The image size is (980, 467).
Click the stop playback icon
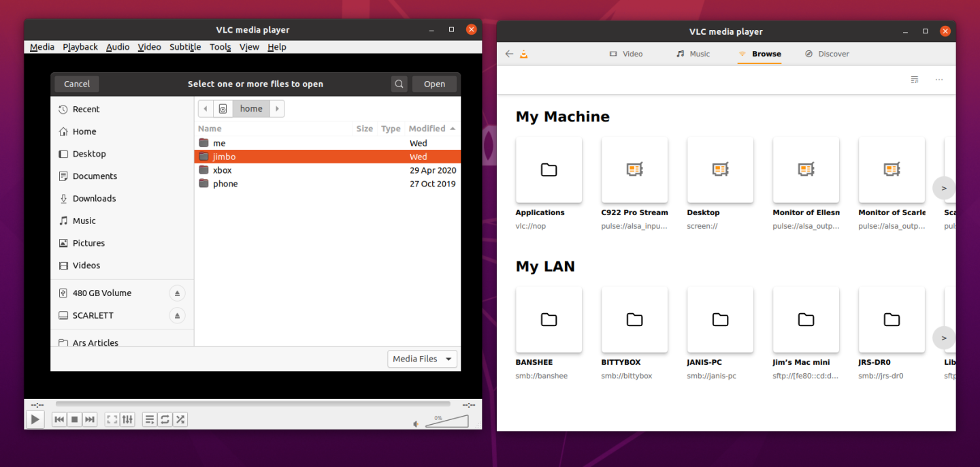74,419
